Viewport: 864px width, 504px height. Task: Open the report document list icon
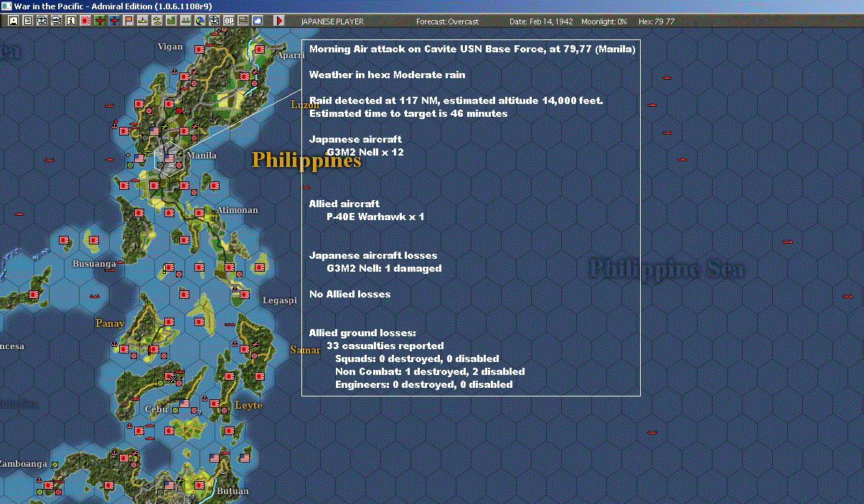27,21
